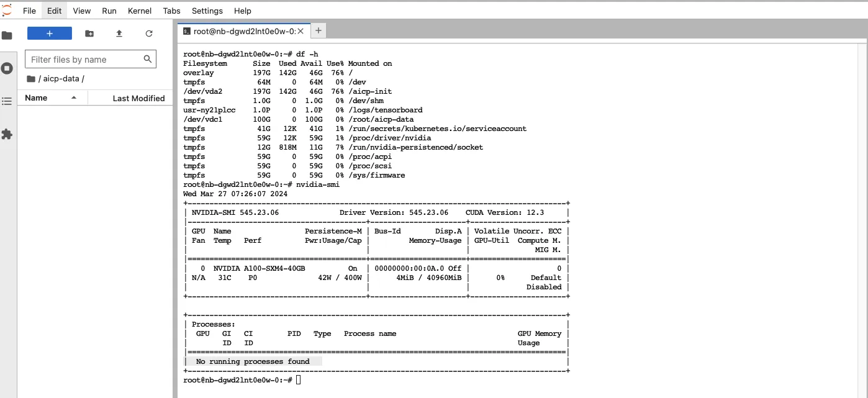Image resolution: width=868 pixels, height=398 pixels.
Task: Open the Run menu
Action: [x=109, y=11]
